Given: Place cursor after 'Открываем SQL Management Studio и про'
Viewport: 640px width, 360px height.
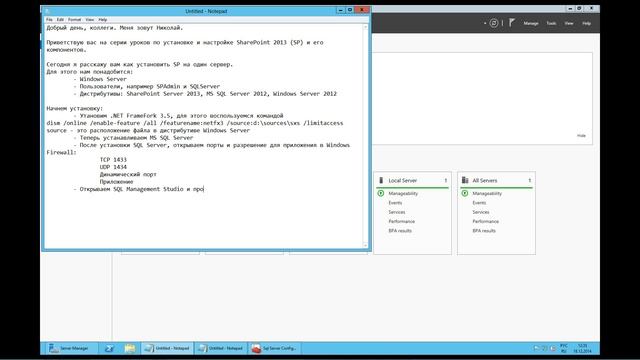Looking at the screenshot, I should [x=204, y=189].
